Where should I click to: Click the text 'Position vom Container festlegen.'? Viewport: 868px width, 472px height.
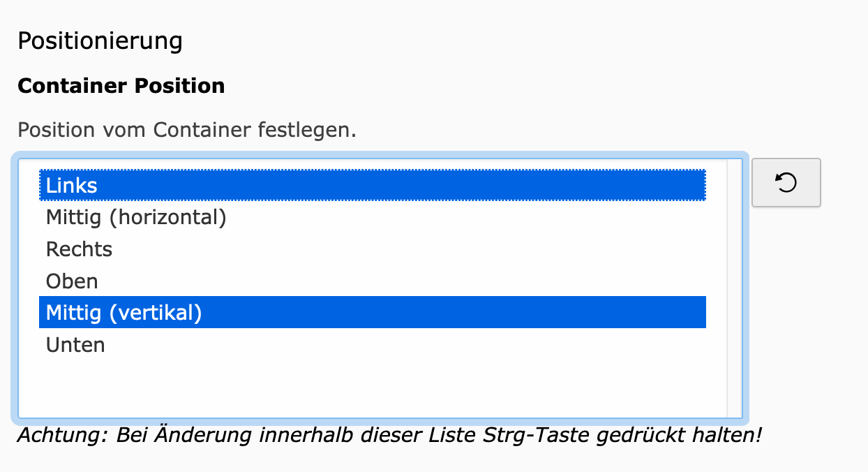187,130
